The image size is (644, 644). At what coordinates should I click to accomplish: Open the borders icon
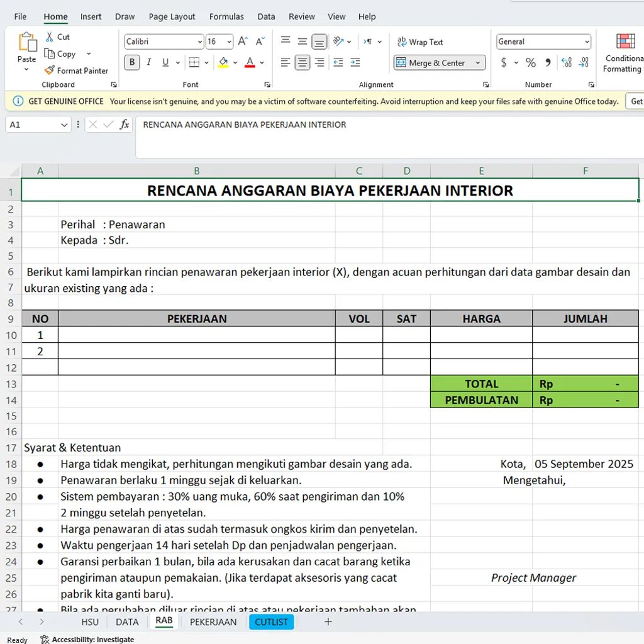(194, 62)
